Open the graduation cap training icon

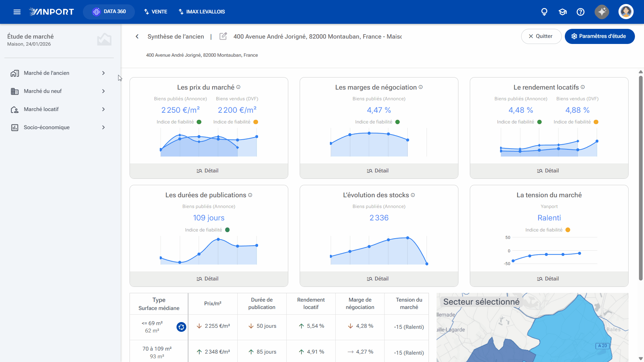562,12
